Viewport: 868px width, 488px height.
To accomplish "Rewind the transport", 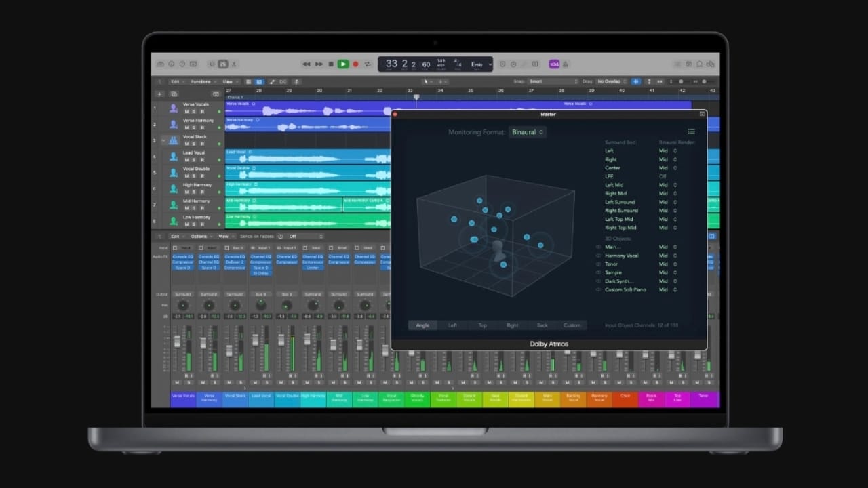I will click(307, 64).
